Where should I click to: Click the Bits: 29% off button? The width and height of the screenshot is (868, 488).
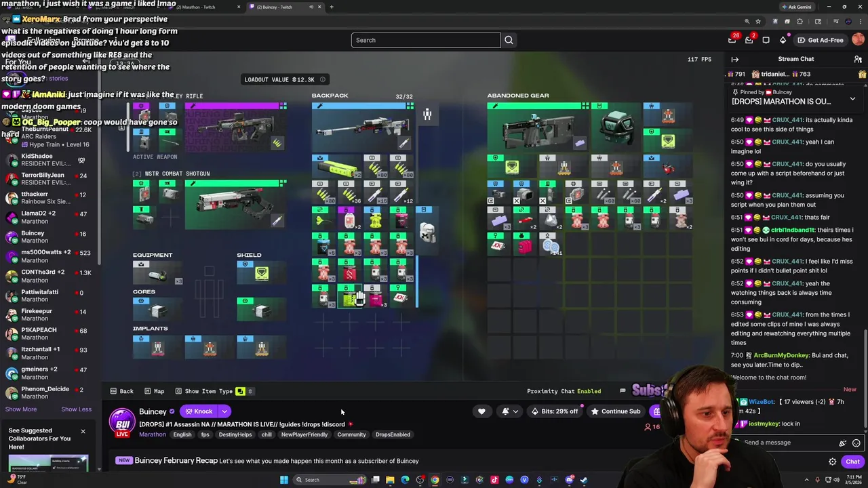pos(555,411)
